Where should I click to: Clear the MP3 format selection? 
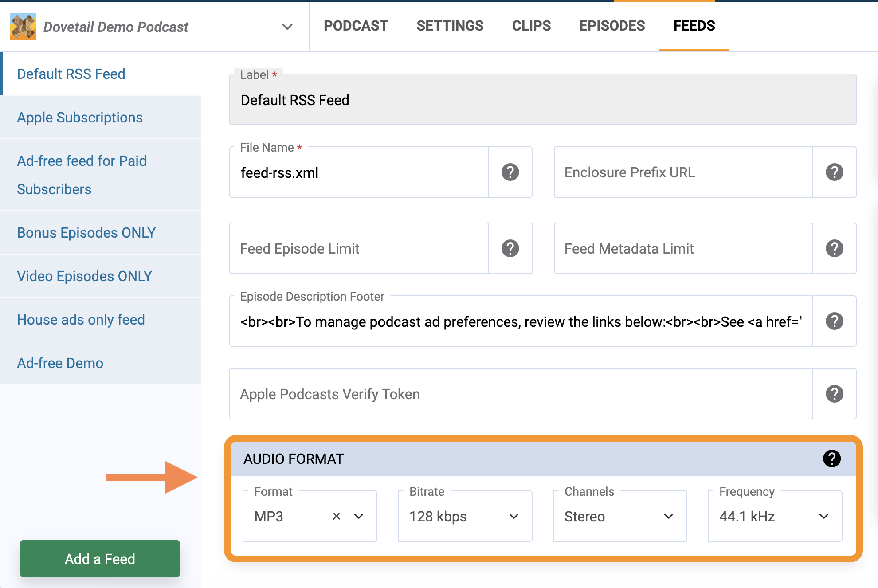coord(337,516)
